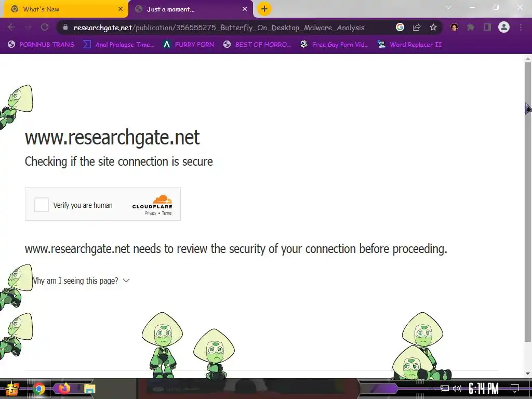Click the researchgate.net address bar
Screen dimensions: 532x399
click(219, 28)
